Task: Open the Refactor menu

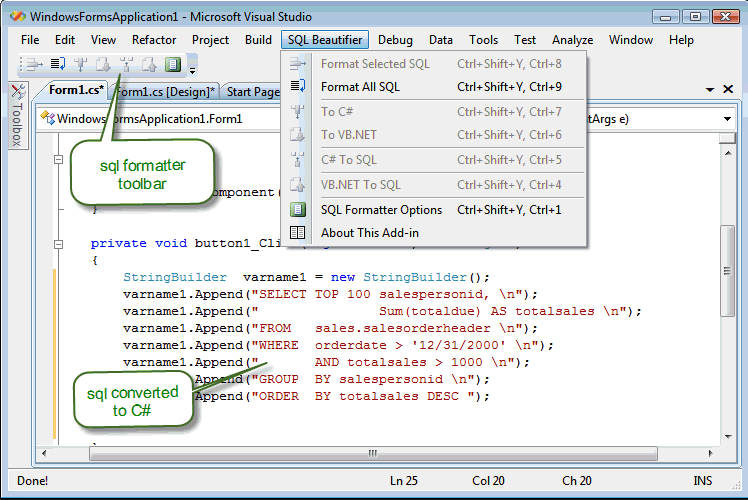Action: [154, 40]
